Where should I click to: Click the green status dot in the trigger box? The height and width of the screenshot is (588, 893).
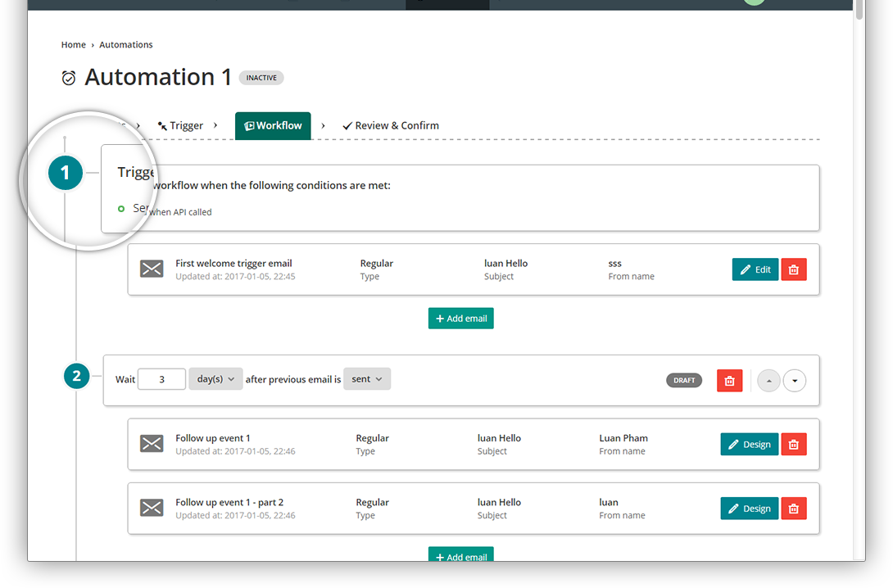(x=121, y=209)
